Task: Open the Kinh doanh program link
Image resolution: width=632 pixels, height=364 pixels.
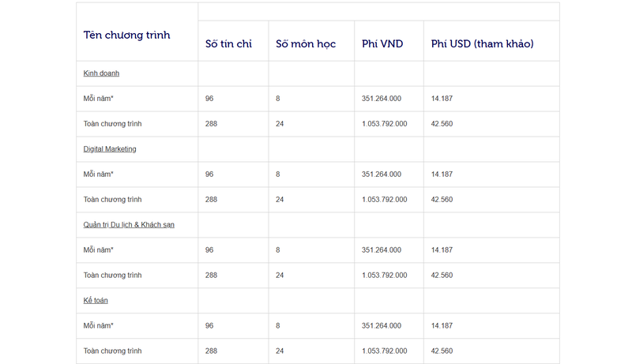Action: pyautogui.click(x=101, y=73)
